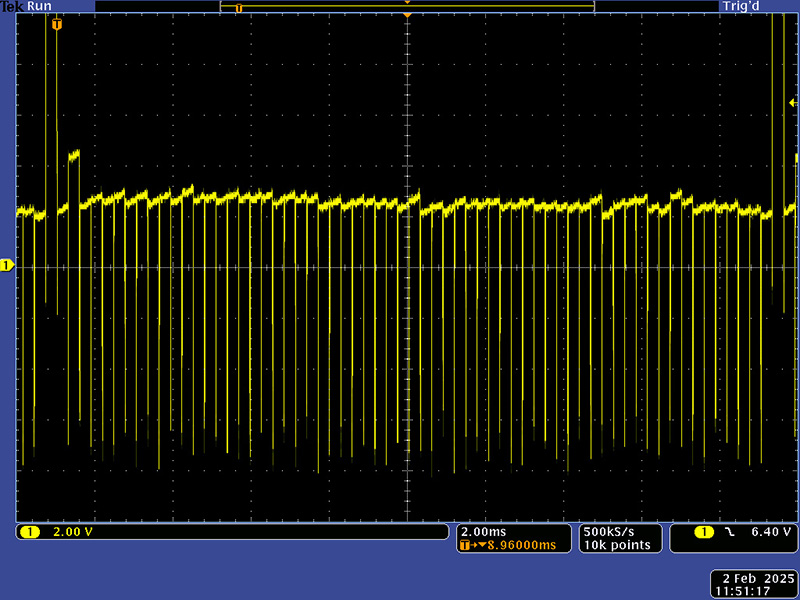Screen dimensions: 800x600
Task: Click the yellow channel 1 badge at bottom left
Action: tap(29, 532)
